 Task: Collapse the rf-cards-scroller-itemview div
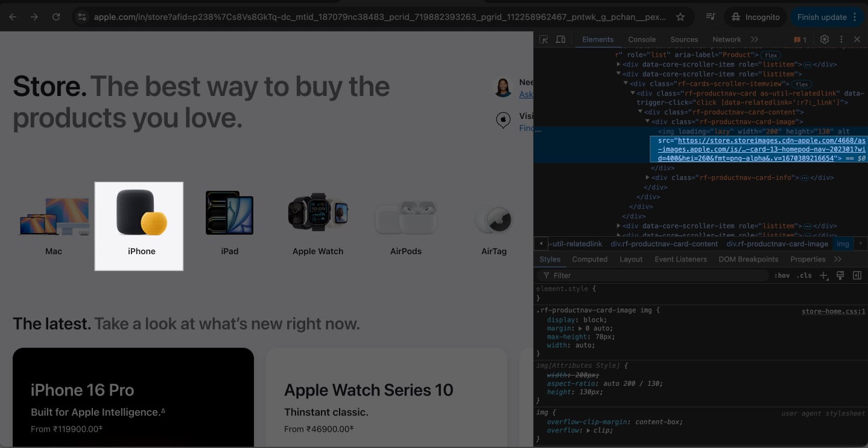pos(626,84)
